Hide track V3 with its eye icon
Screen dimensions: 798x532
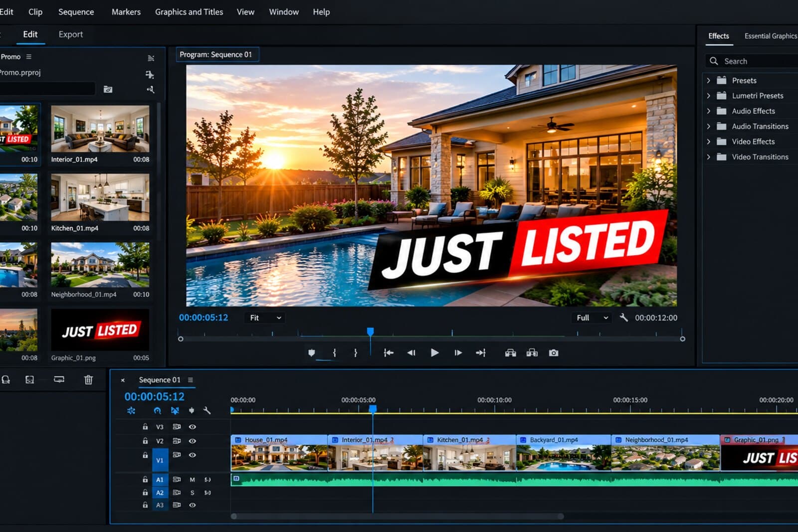tap(193, 427)
